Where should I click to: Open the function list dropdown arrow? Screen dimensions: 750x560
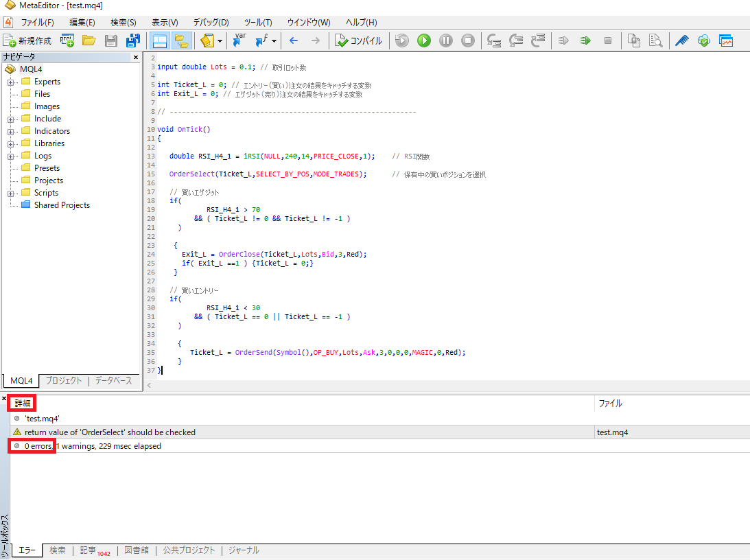[274, 40]
